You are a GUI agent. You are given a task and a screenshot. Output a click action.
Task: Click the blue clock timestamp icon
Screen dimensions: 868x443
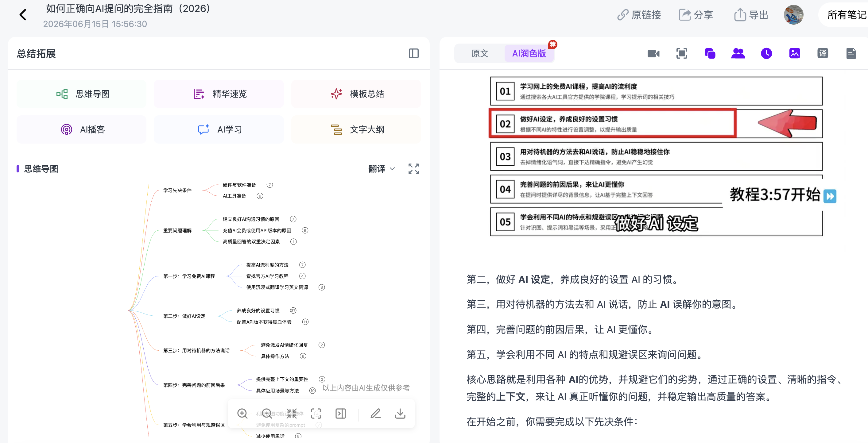766,54
